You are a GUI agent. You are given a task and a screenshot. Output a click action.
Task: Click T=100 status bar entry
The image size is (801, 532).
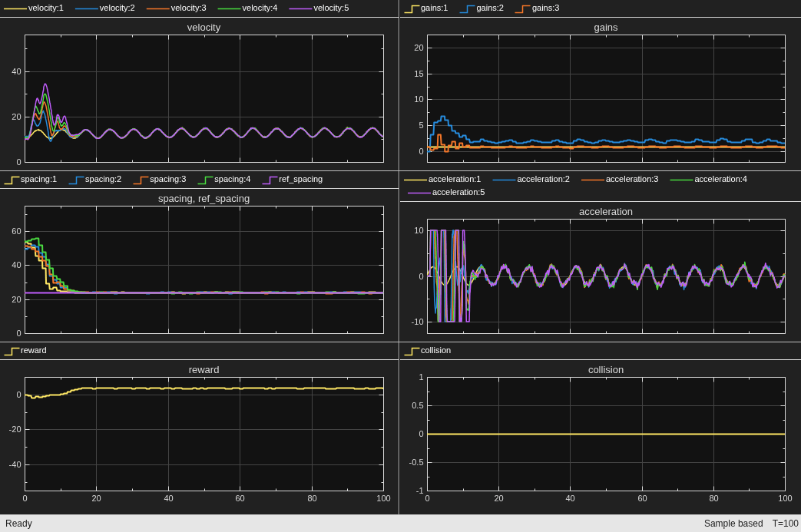point(785,524)
